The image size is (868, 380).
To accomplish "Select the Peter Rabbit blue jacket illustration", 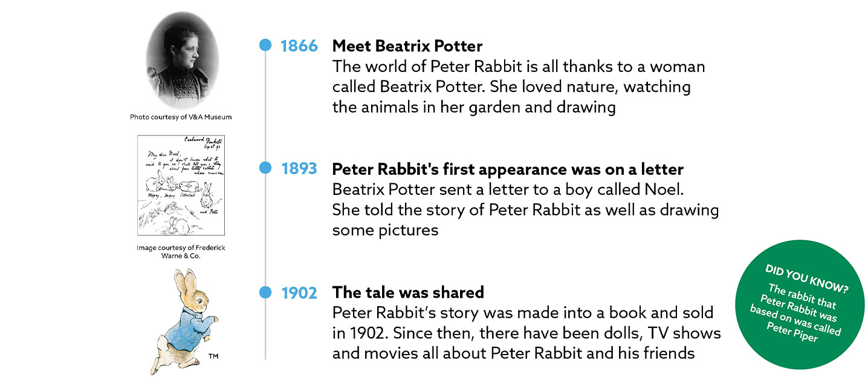I will point(187,322).
